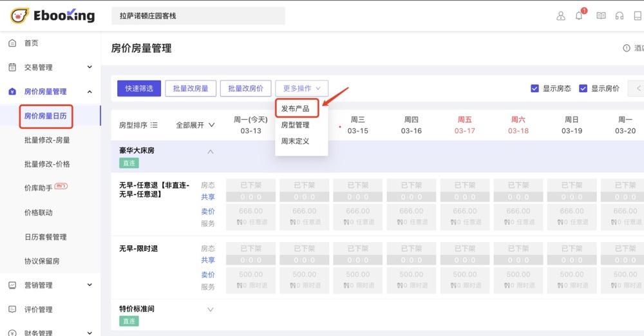644x336 pixels.
Task: Uncheck the 显示房态 checkbox
Action: (535, 89)
